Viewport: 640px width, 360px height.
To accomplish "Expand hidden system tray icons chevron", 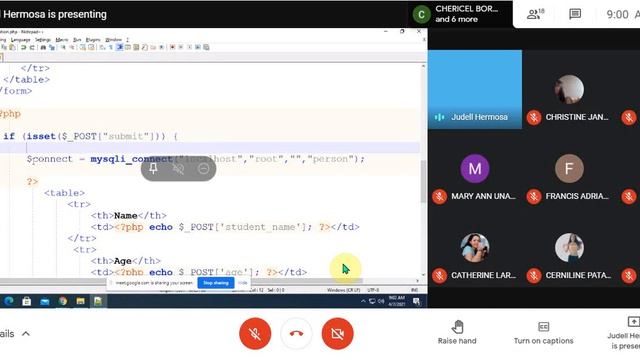I will pos(363,301).
